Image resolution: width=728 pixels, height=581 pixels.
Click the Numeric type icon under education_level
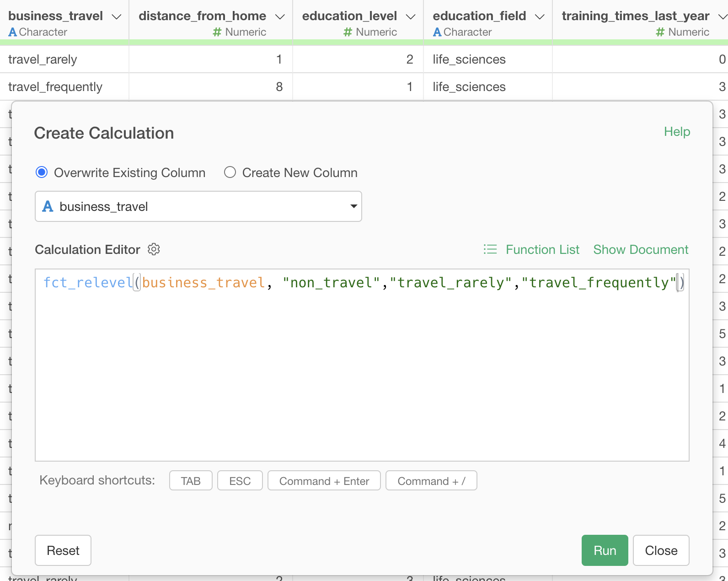(x=348, y=32)
